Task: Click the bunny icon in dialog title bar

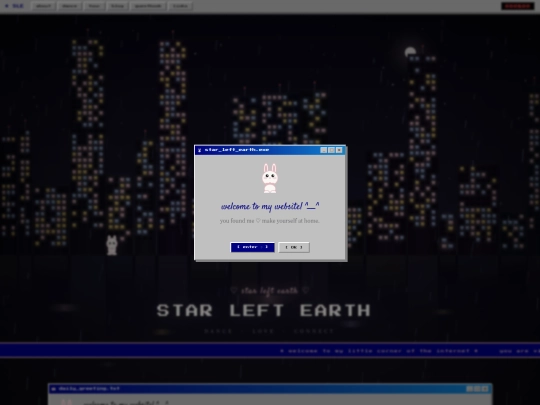Action: (x=199, y=150)
